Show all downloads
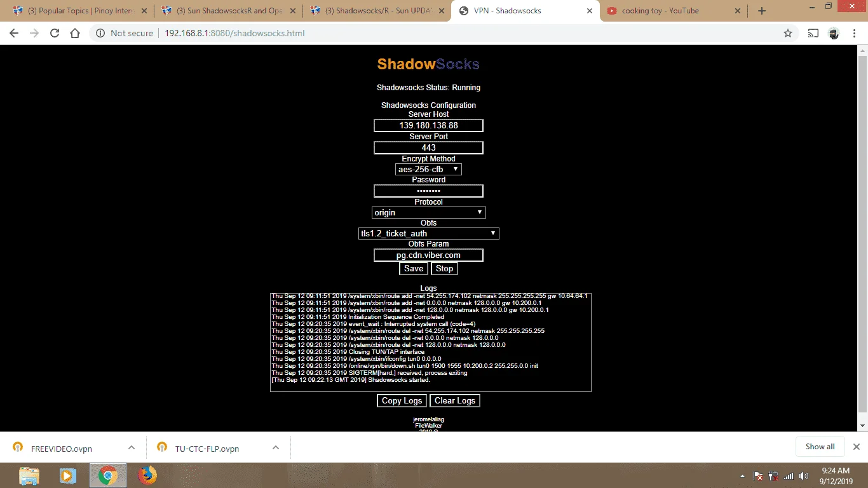 click(820, 447)
